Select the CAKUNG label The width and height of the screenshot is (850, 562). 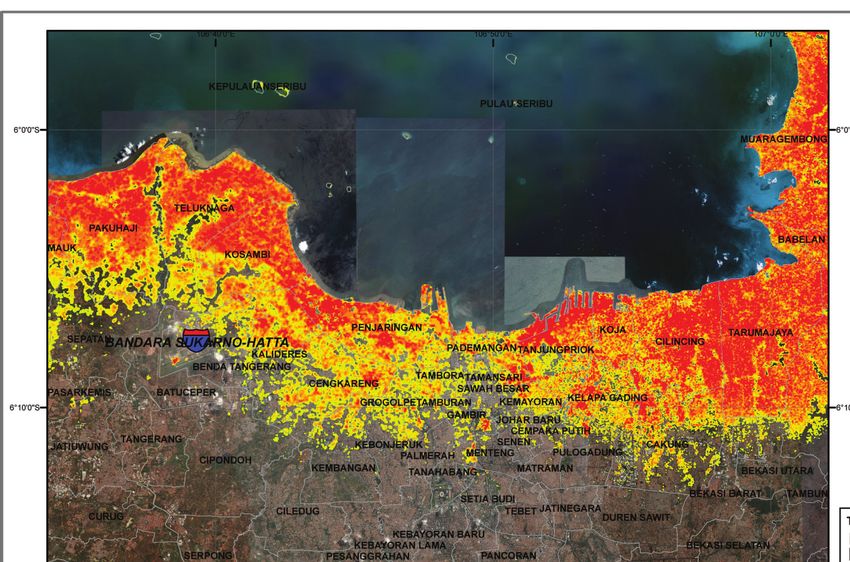(x=667, y=444)
